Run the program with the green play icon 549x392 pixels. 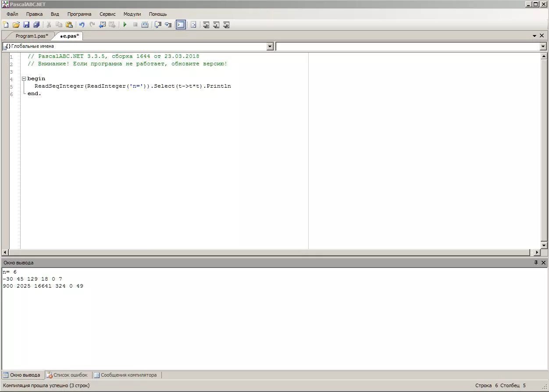click(125, 25)
